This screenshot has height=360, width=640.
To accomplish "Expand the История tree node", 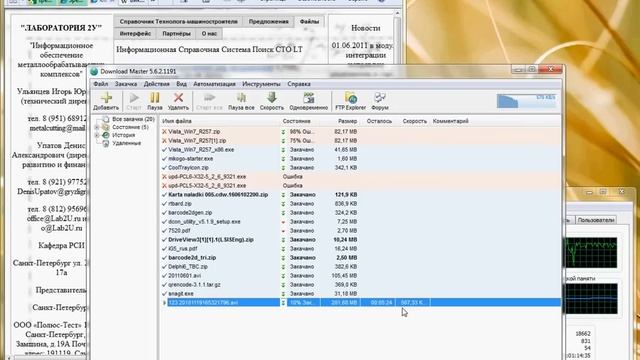I will coord(97,135).
